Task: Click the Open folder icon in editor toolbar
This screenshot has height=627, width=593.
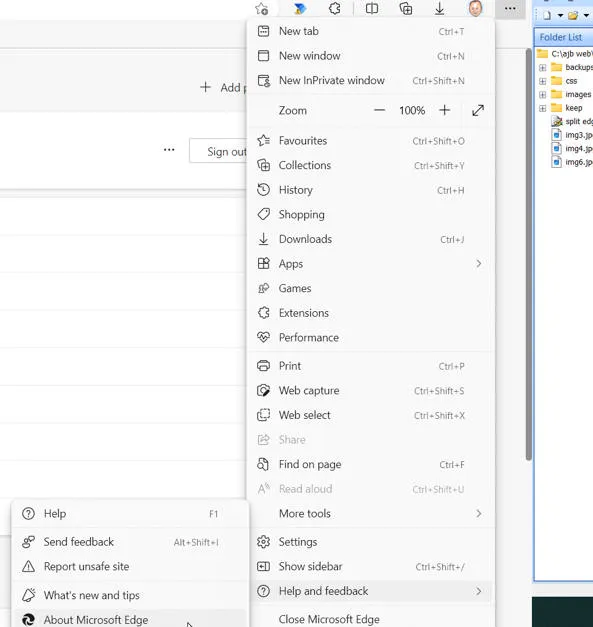Action: (x=573, y=16)
